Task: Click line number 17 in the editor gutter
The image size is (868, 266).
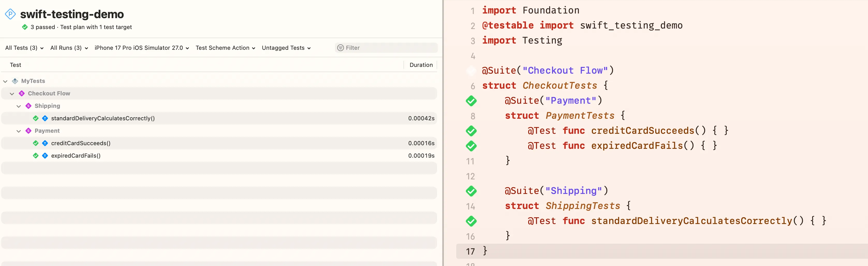Action: coord(470,251)
